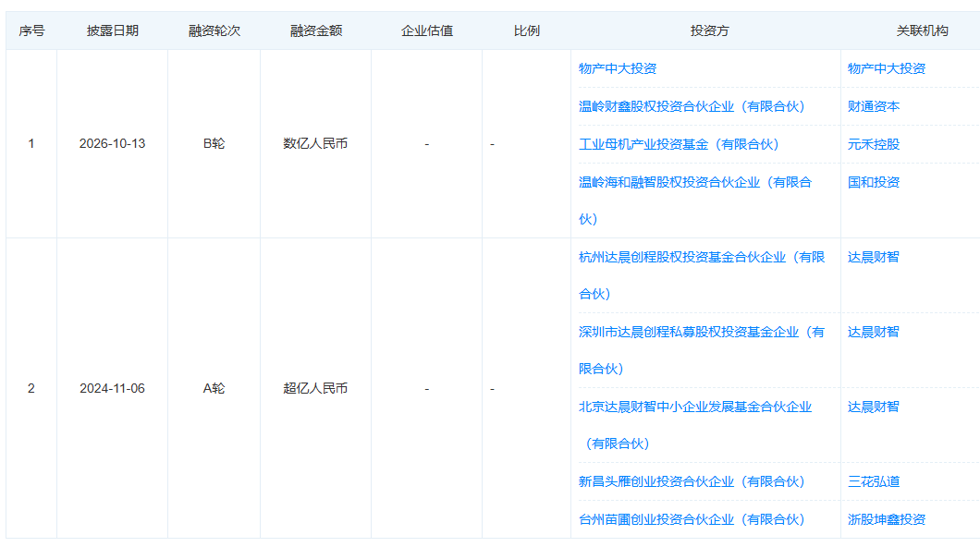Select column header 融资金额
This screenshot has height=547, width=980.
point(315,30)
